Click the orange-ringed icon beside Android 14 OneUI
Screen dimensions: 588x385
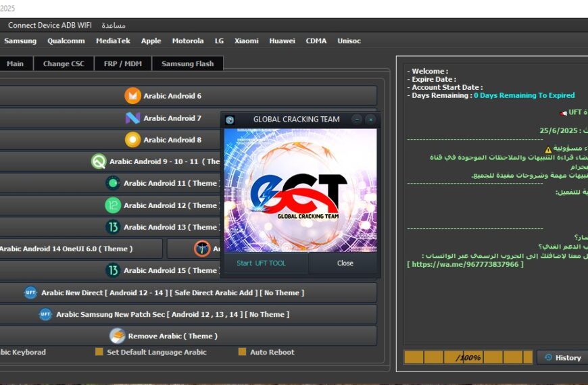pos(202,249)
